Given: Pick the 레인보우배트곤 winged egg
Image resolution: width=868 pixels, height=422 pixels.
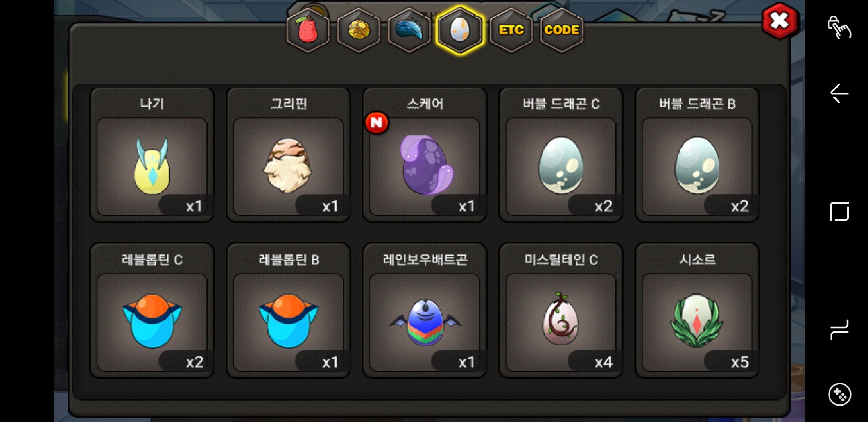Looking at the screenshot, I should tap(425, 311).
